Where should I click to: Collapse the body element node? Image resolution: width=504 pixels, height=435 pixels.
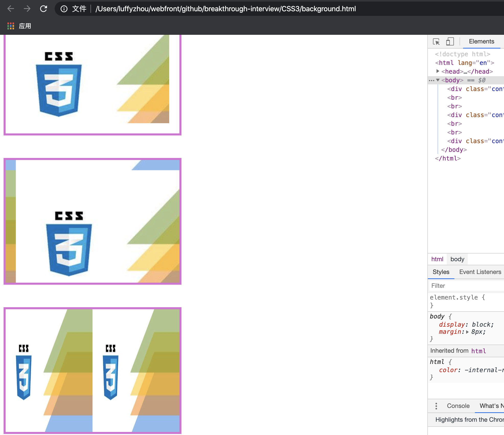(x=438, y=80)
